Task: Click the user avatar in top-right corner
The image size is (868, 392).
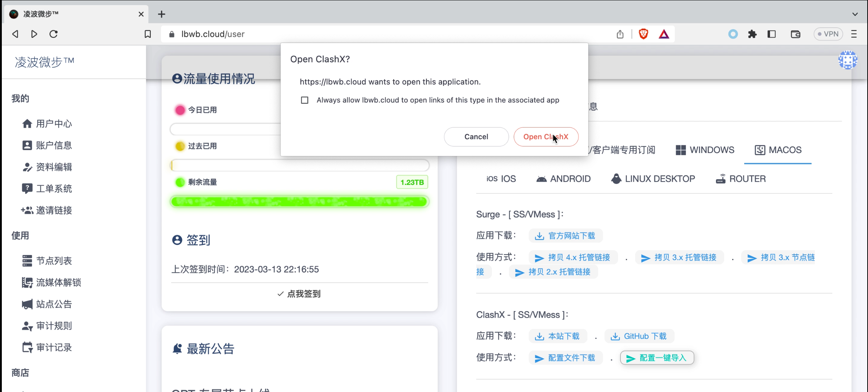Action: (848, 60)
